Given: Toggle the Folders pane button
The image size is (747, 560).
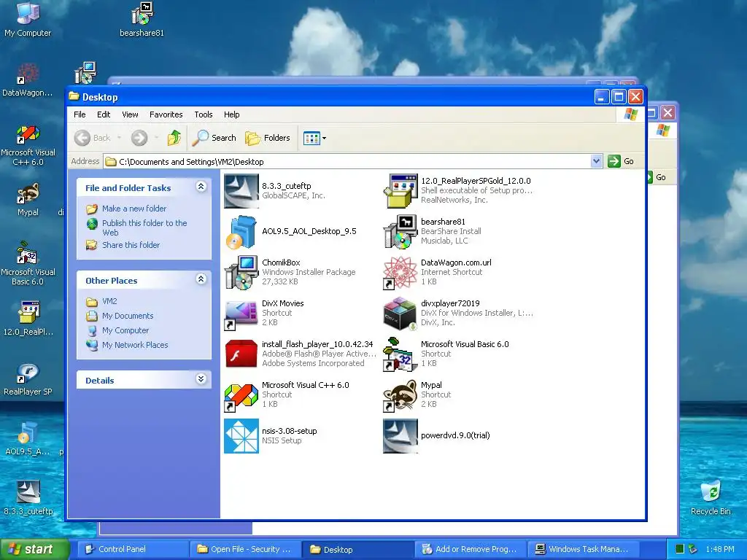Looking at the screenshot, I should click(x=268, y=138).
